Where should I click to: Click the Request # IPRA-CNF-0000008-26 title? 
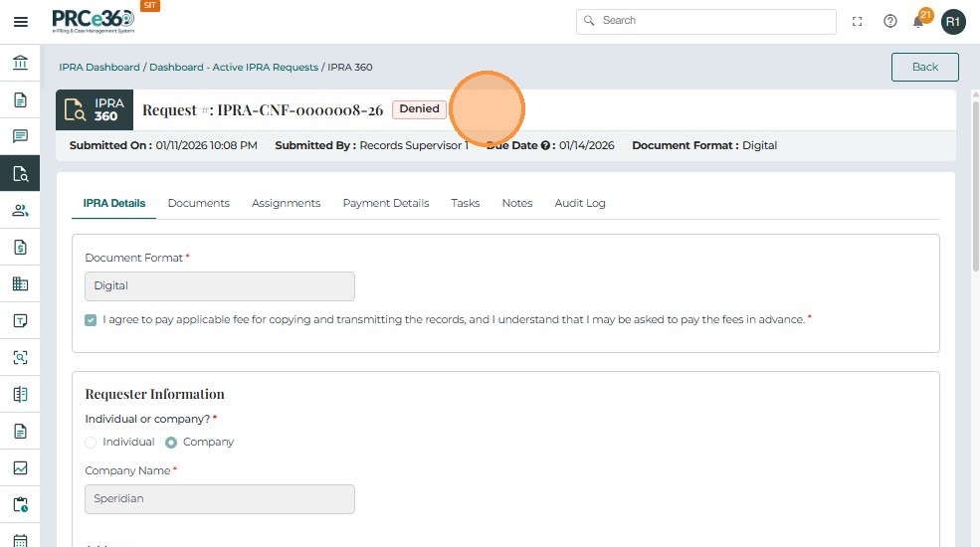263,110
